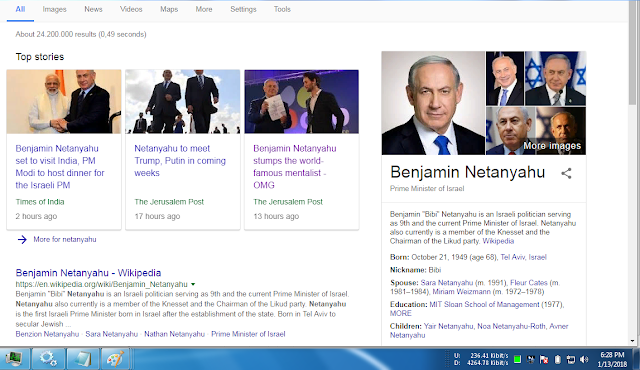Image resolution: width=640 pixels, height=370 pixels.
Task: Open the panel photo with two Israeli flags
Action: click(x=556, y=78)
